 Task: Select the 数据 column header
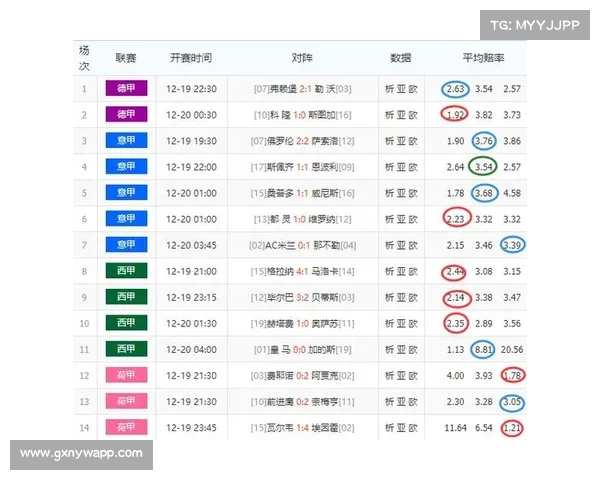click(x=401, y=58)
